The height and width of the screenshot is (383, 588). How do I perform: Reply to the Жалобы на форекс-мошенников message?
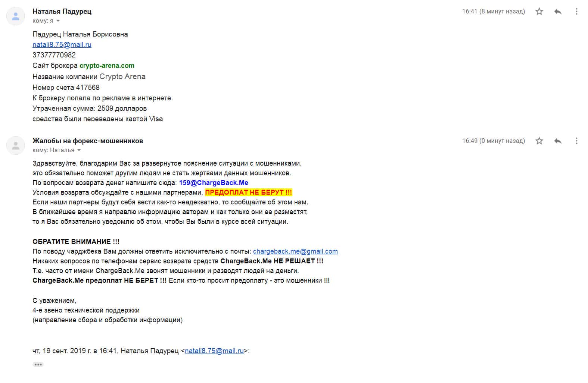558,141
